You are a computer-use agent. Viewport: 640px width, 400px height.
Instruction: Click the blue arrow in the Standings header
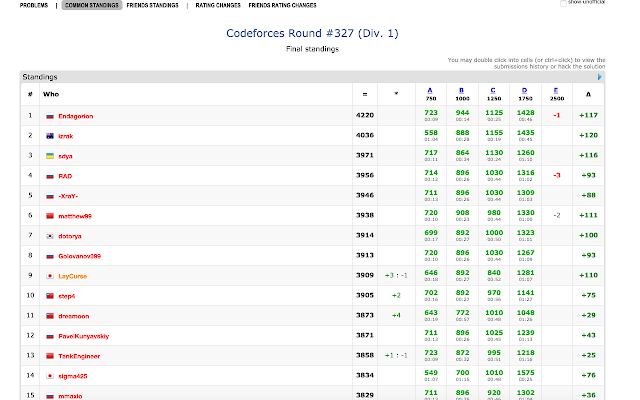point(600,77)
